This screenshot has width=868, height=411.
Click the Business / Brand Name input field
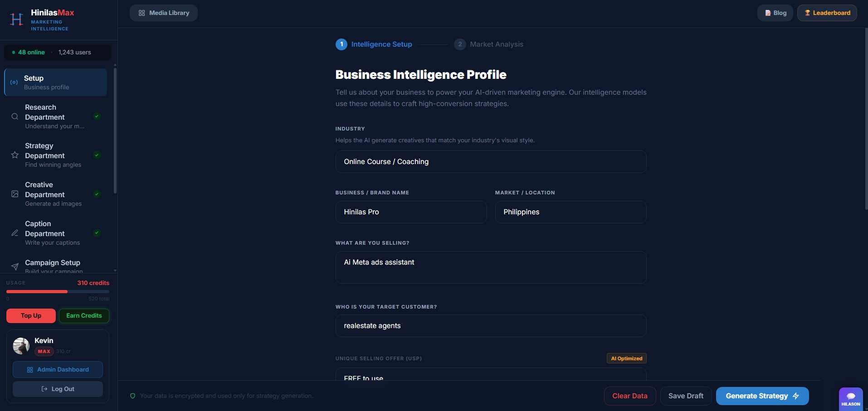pos(411,212)
